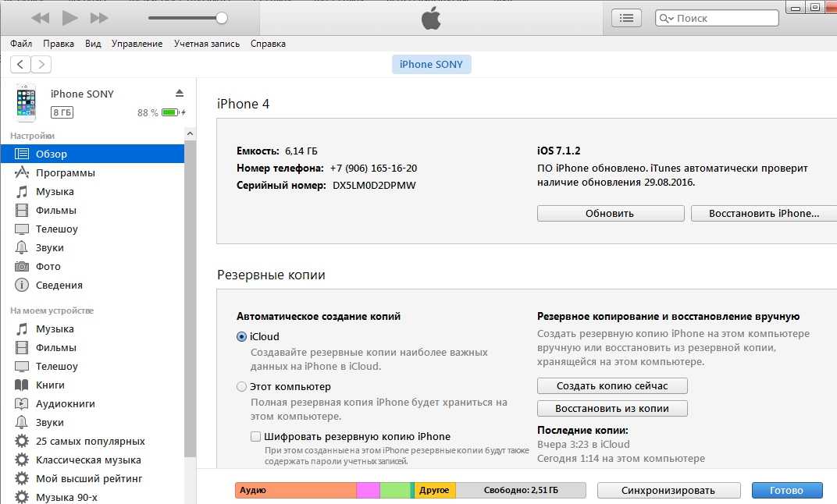Select the Этот компьютер backup option

pyautogui.click(x=241, y=387)
